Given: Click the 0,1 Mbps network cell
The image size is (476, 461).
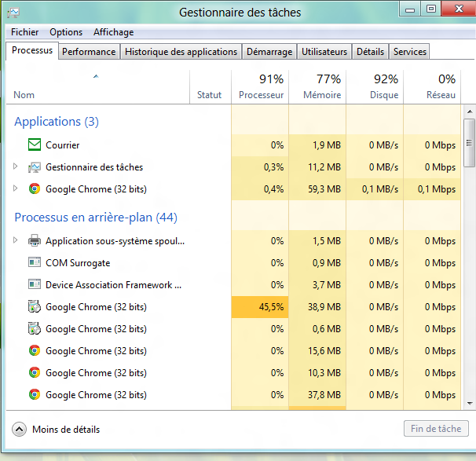Looking at the screenshot, I should [432, 189].
